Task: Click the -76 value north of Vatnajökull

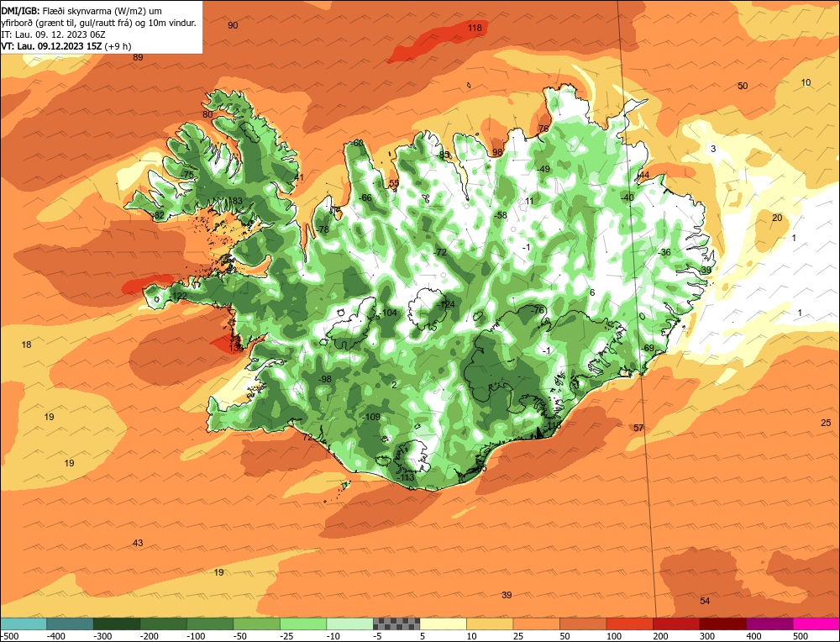Action: click(x=538, y=310)
